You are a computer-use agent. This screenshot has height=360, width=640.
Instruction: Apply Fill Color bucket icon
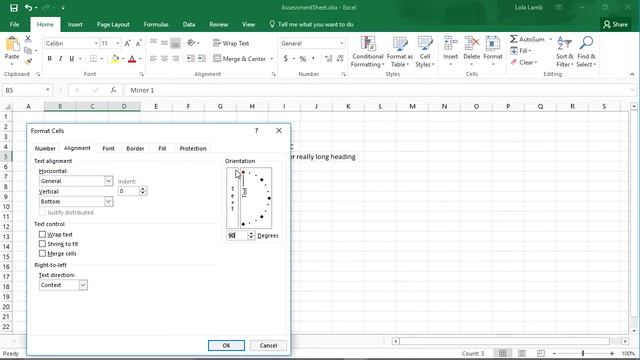click(x=115, y=59)
